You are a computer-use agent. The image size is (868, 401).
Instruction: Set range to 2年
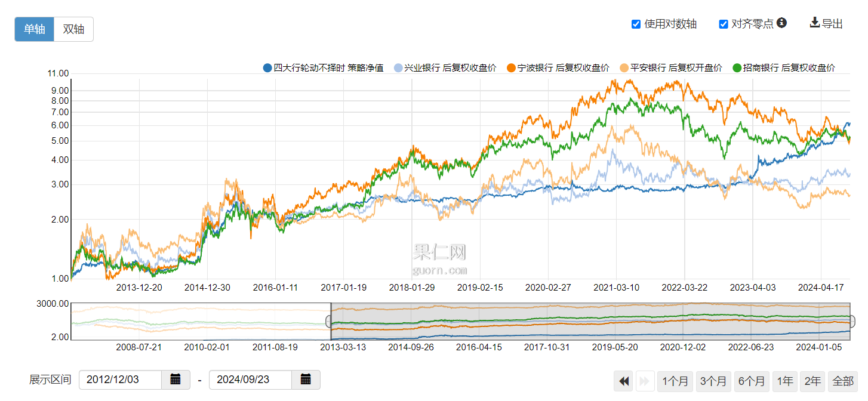[812, 381]
